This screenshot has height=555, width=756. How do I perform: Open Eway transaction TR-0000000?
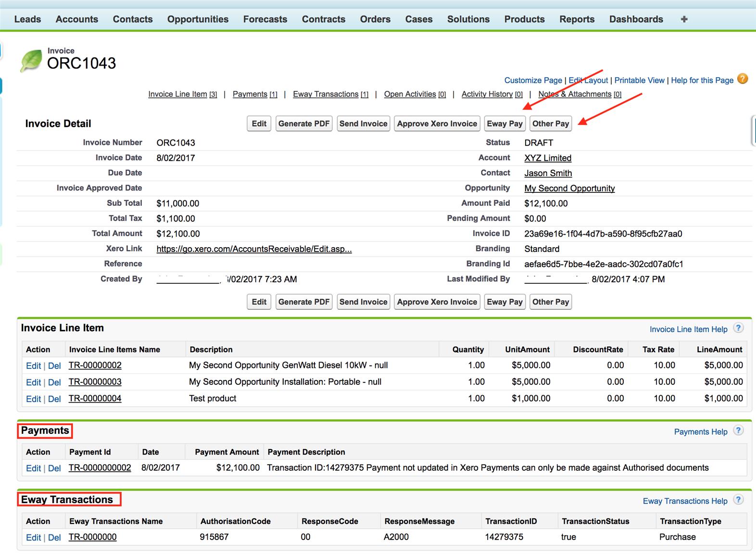point(92,537)
